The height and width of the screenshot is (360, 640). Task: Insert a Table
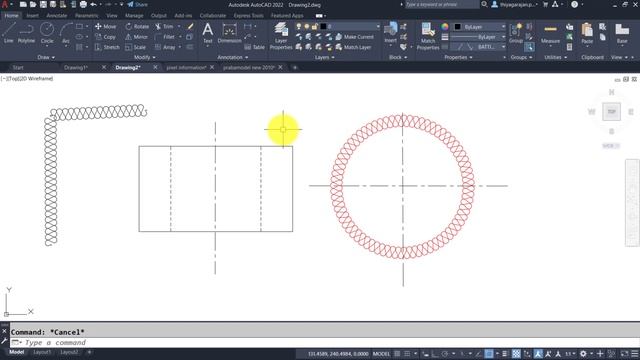point(255,47)
